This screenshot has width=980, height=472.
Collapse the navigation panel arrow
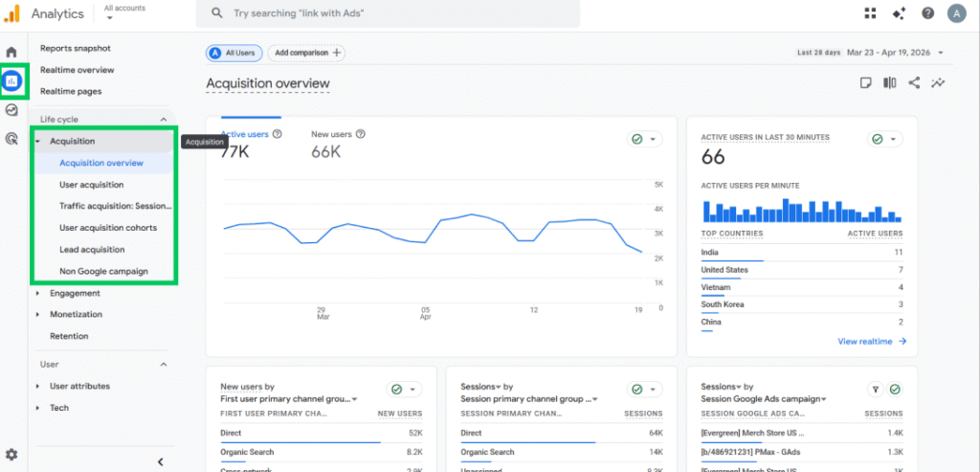(161, 462)
